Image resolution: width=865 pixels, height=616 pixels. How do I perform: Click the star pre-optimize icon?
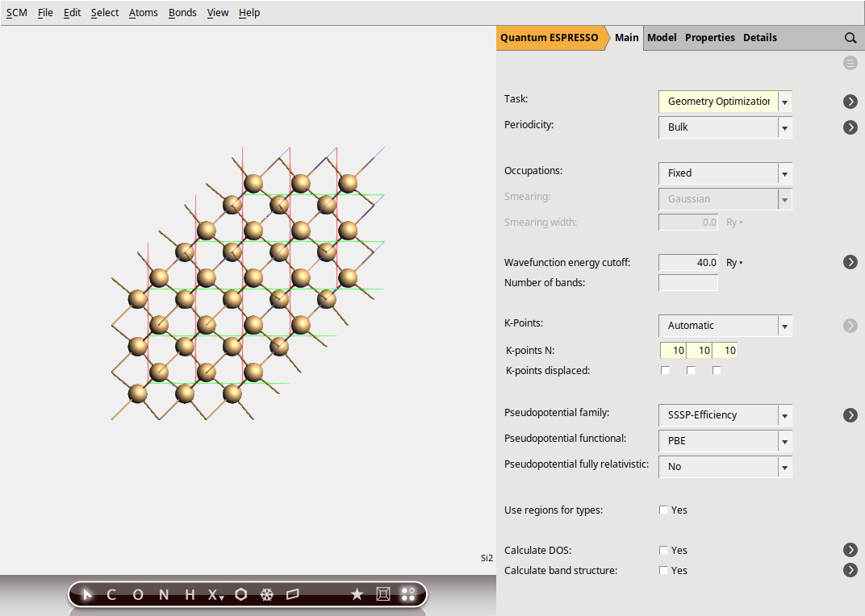(357, 594)
